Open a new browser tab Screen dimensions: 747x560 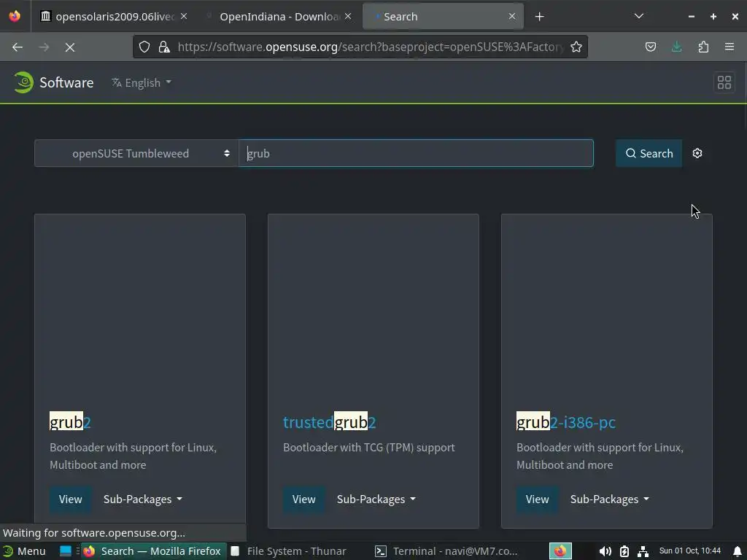pyautogui.click(x=539, y=17)
